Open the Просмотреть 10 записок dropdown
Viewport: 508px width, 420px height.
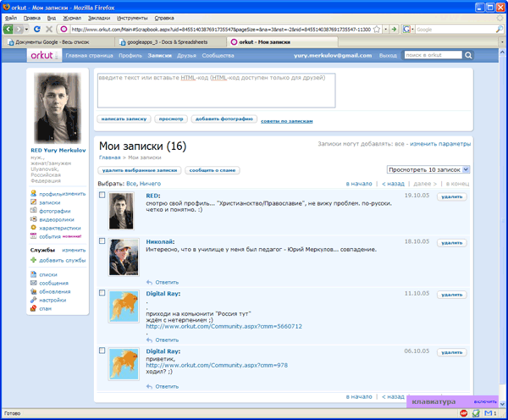[x=428, y=169]
